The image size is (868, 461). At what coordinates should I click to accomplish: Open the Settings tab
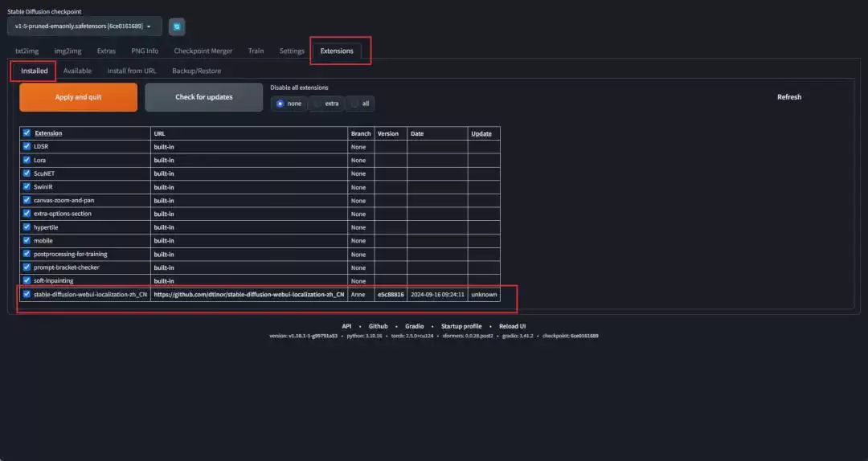(292, 51)
